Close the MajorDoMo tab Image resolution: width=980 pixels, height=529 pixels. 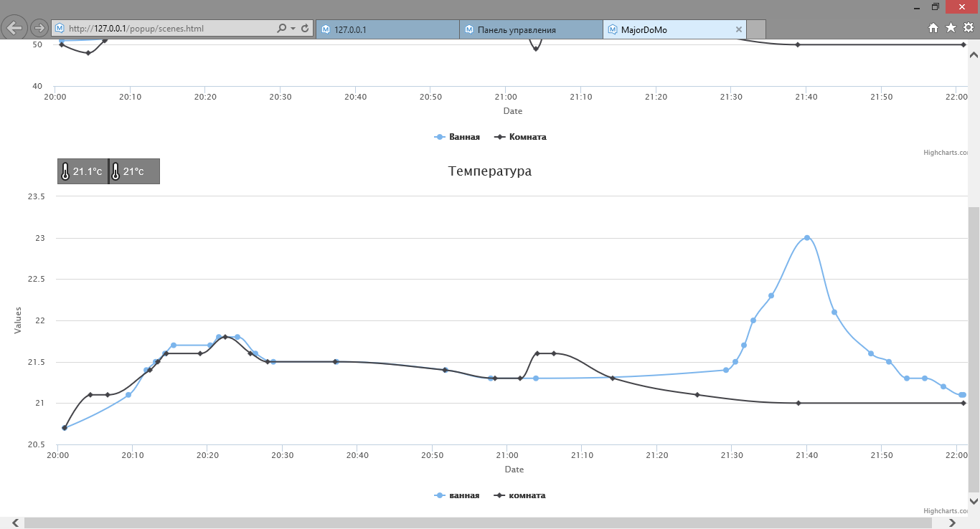739,29
